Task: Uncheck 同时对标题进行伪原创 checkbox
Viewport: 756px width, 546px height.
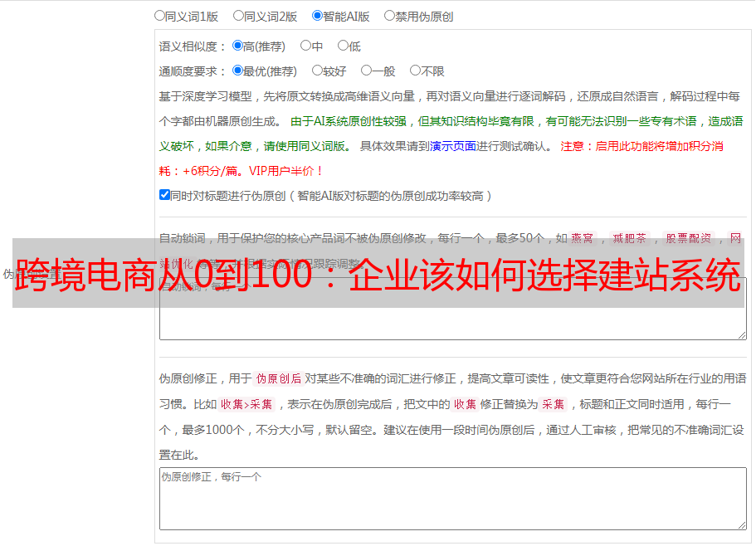Action: [164, 195]
